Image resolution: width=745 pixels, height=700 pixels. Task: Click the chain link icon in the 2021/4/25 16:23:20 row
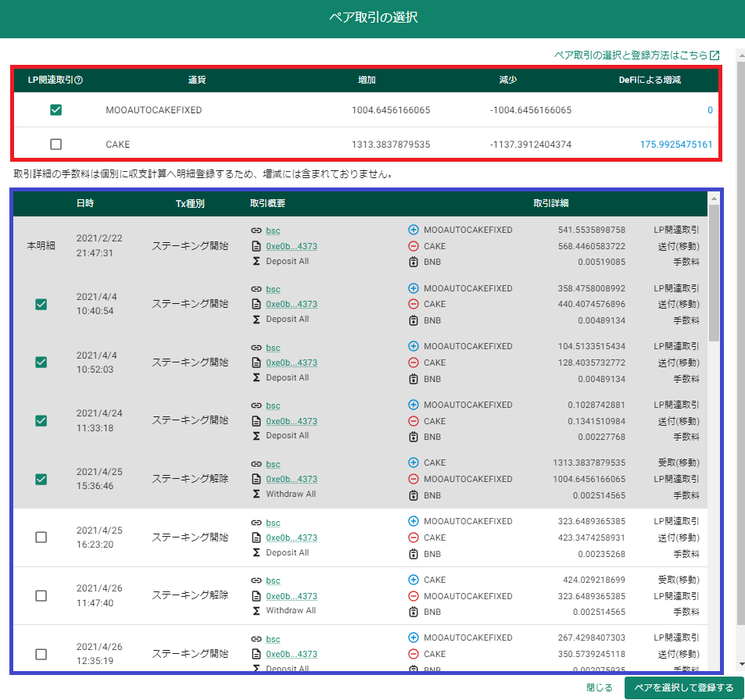[256, 523]
